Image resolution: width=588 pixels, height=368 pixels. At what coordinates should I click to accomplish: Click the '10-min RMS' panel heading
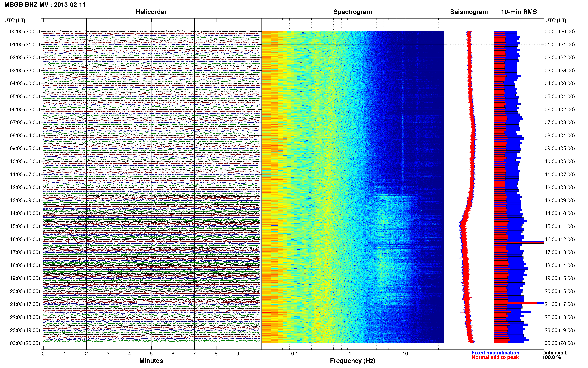click(x=519, y=12)
